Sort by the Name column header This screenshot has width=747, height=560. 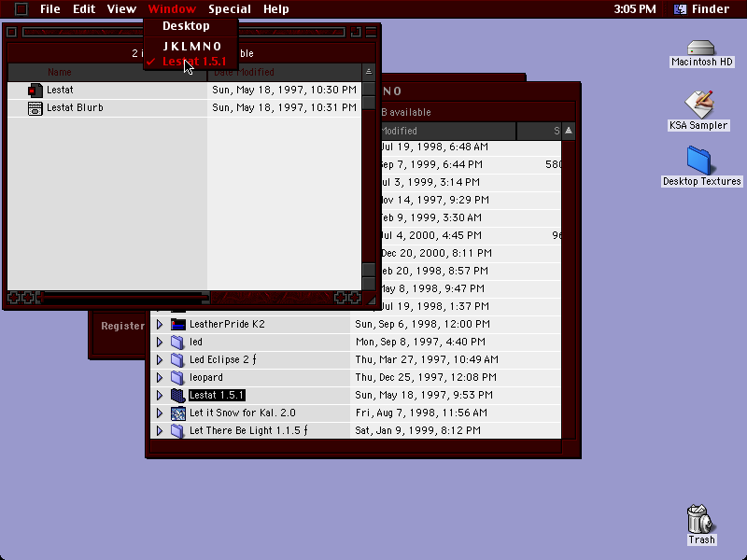(107, 72)
